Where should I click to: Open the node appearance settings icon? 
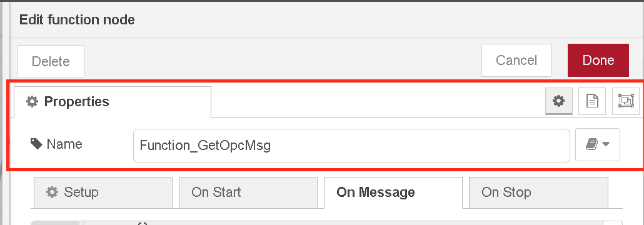(x=626, y=101)
